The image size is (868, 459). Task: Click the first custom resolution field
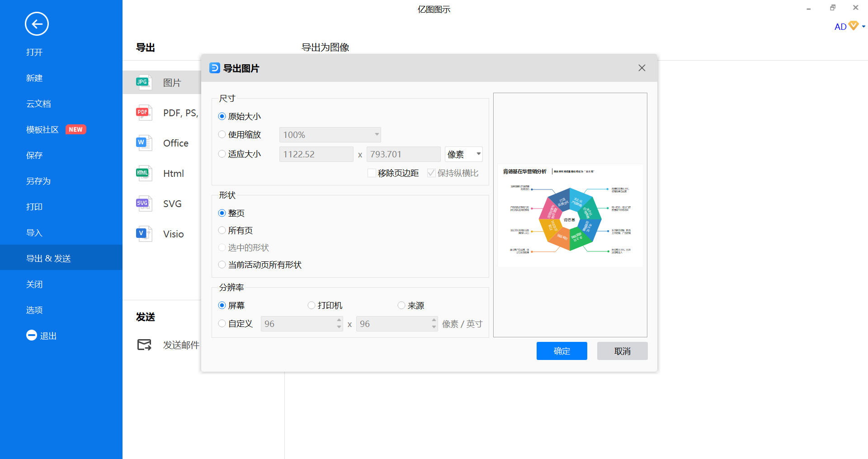(x=302, y=324)
